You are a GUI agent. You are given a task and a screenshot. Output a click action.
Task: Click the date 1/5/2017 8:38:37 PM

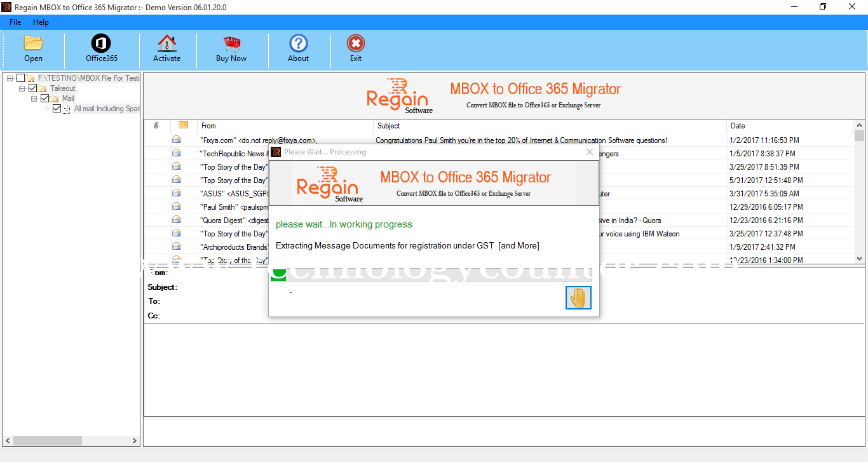coord(763,154)
